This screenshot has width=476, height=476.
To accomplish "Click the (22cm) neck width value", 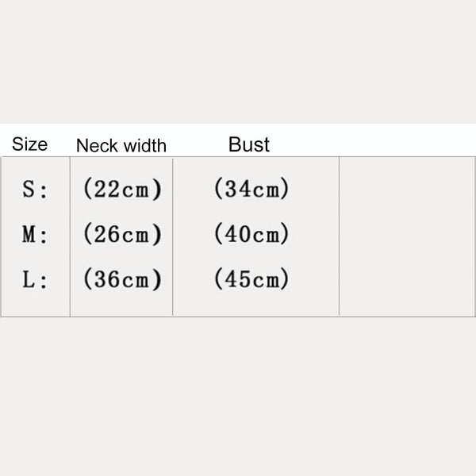I will pyautogui.click(x=122, y=190).
